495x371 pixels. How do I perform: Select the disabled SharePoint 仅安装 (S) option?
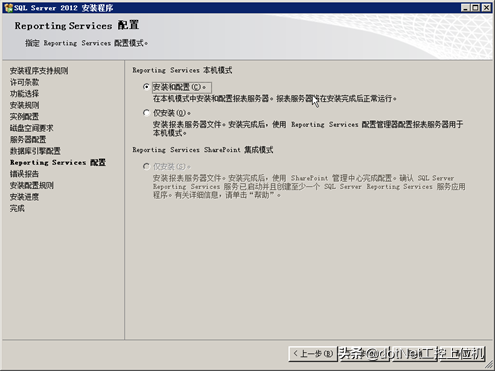(146, 166)
